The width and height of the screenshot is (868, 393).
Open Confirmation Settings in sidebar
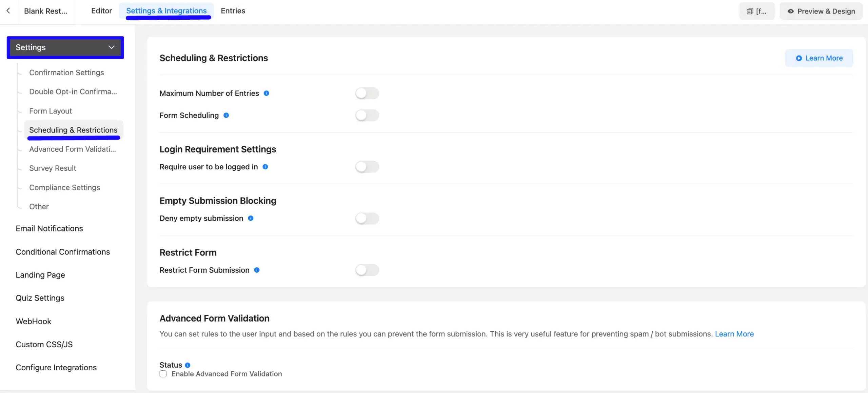(x=66, y=73)
